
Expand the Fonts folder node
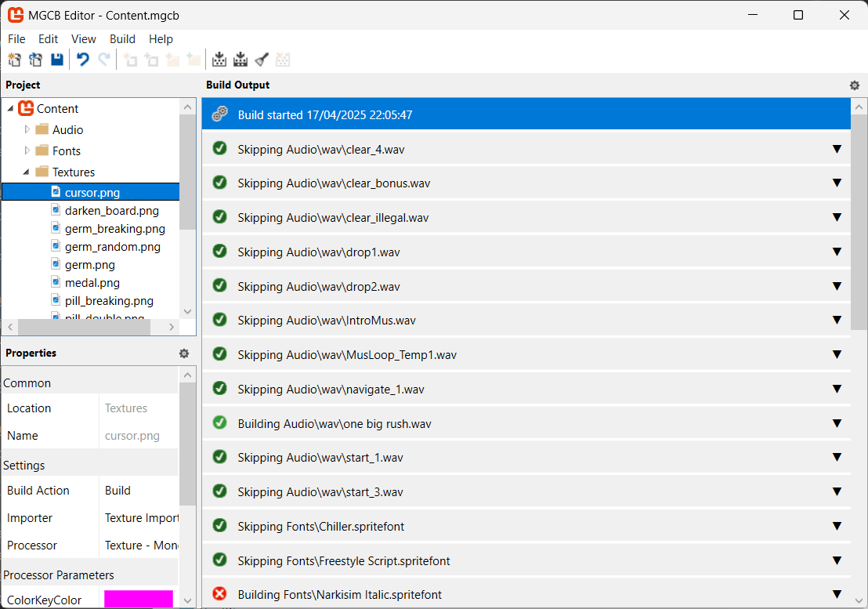pos(27,150)
